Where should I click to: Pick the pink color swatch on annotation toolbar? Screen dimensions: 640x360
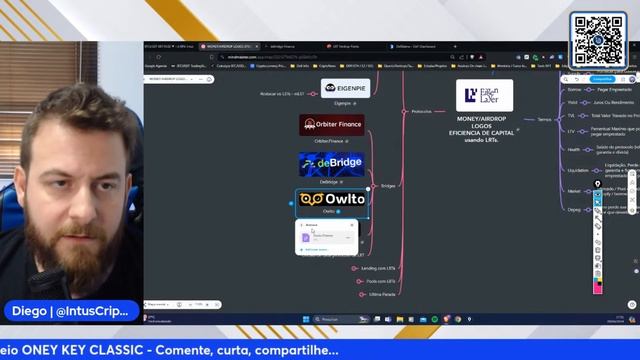coord(597,289)
